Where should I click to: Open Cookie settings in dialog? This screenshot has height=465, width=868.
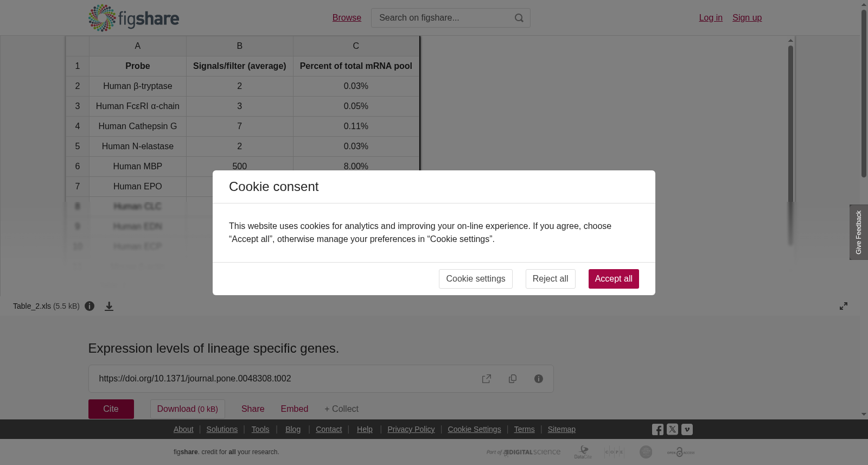coord(476,279)
